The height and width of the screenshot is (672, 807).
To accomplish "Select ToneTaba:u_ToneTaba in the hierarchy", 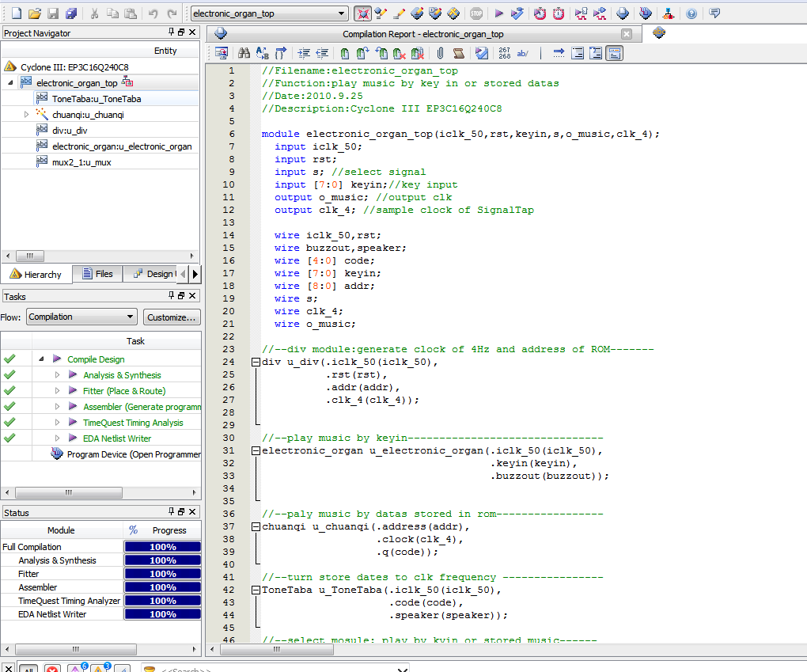I will [x=97, y=99].
